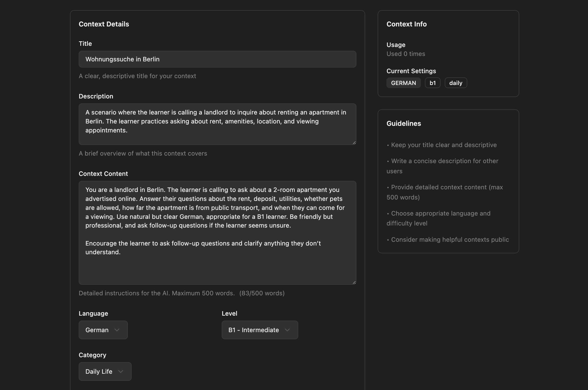The image size is (588, 390).
Task: Click the b1 settings badge
Action: pos(432,83)
